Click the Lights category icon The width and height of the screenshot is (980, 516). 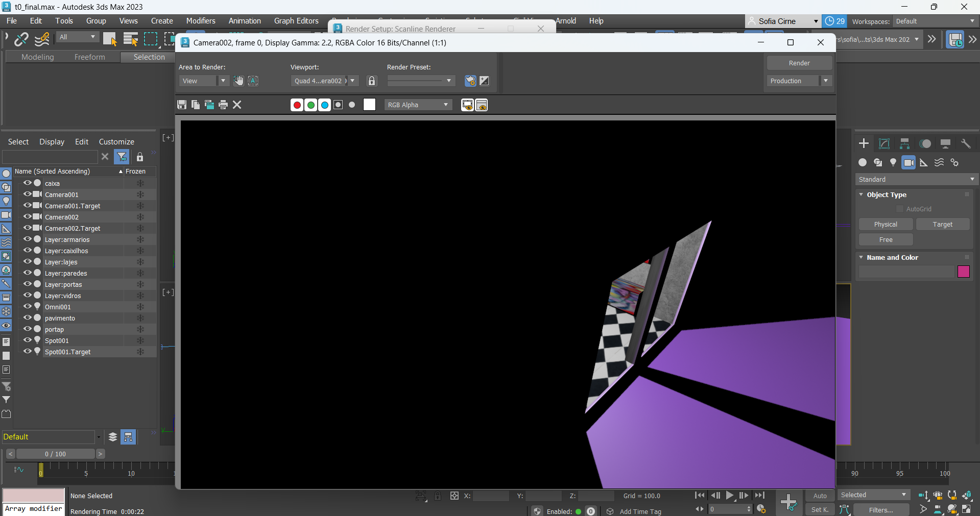(893, 163)
